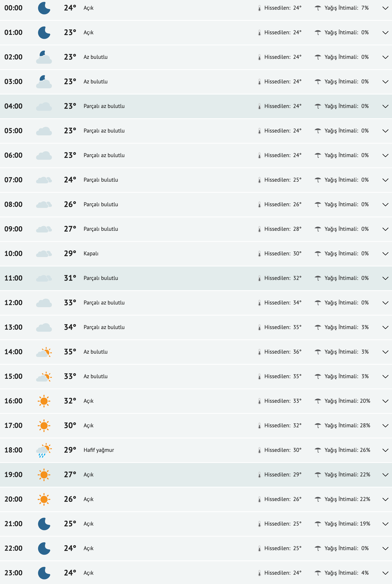Expand the 23:00 row details

click(x=385, y=573)
